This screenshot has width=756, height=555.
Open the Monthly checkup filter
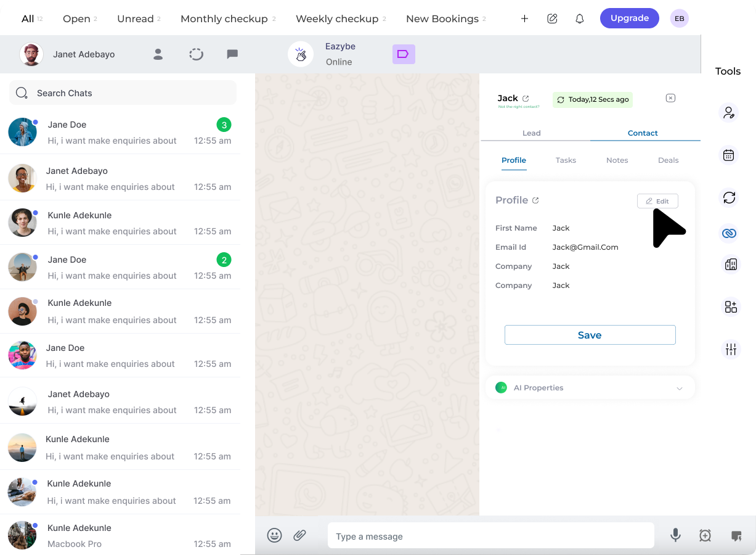pyautogui.click(x=224, y=18)
